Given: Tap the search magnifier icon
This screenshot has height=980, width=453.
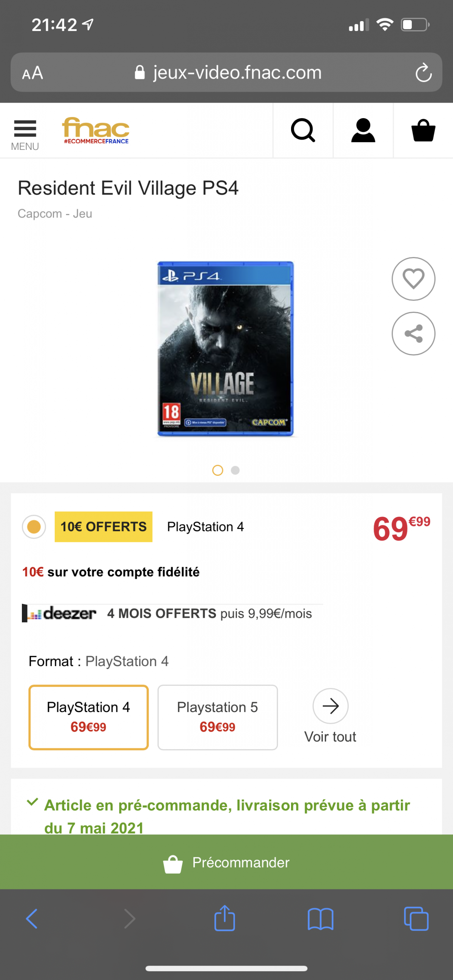Looking at the screenshot, I should pos(303,130).
